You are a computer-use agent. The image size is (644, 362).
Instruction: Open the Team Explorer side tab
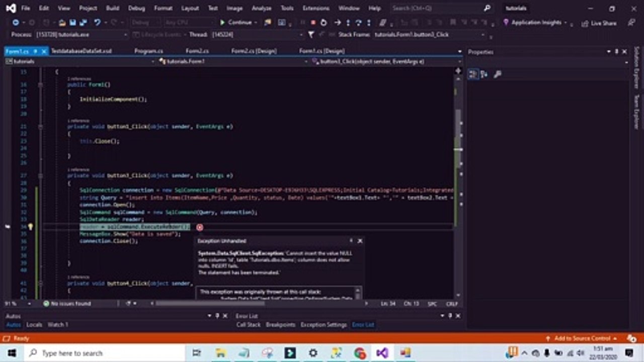point(636,112)
